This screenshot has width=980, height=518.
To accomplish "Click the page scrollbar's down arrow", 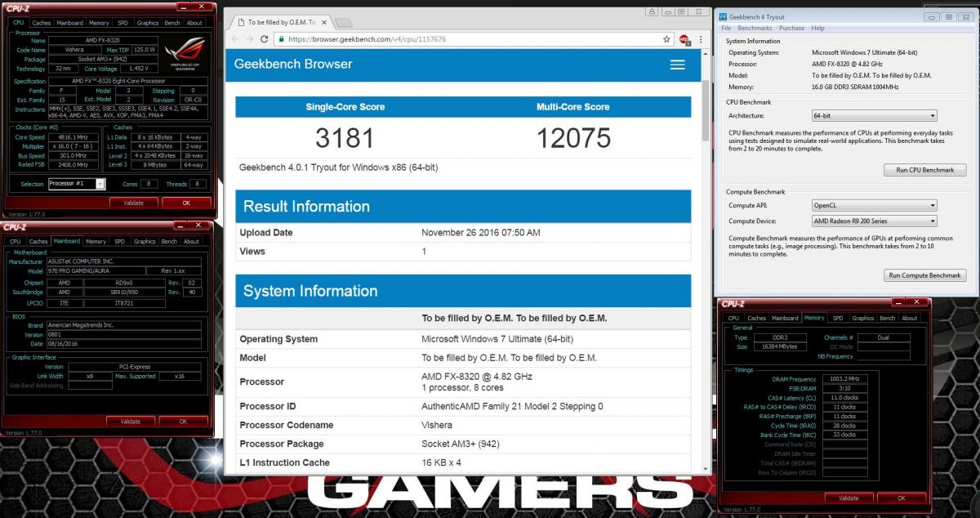I will [x=707, y=467].
